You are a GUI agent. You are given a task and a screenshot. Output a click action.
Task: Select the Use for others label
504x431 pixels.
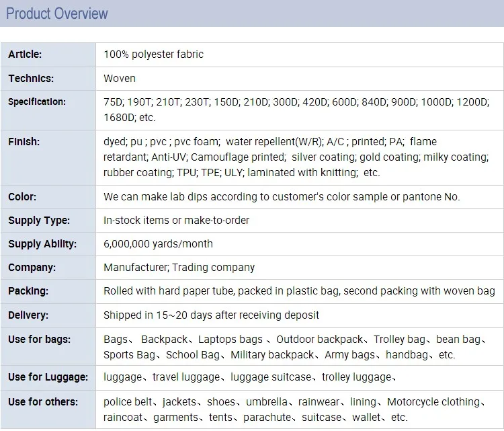point(43,402)
